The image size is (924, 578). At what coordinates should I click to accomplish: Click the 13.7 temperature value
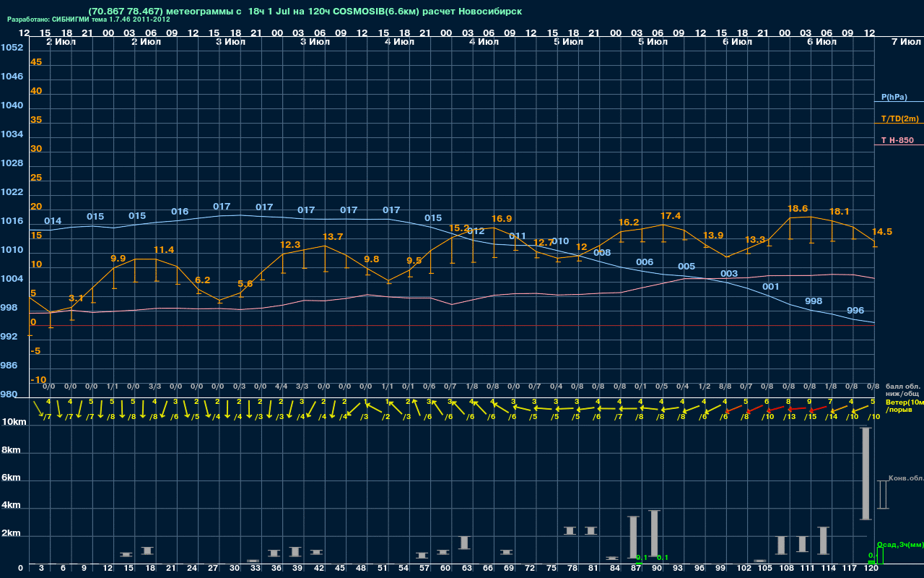[x=333, y=237]
